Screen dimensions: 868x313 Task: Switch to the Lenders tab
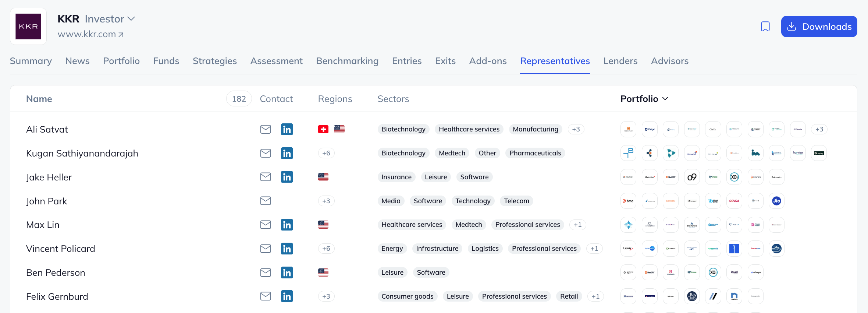coord(620,61)
